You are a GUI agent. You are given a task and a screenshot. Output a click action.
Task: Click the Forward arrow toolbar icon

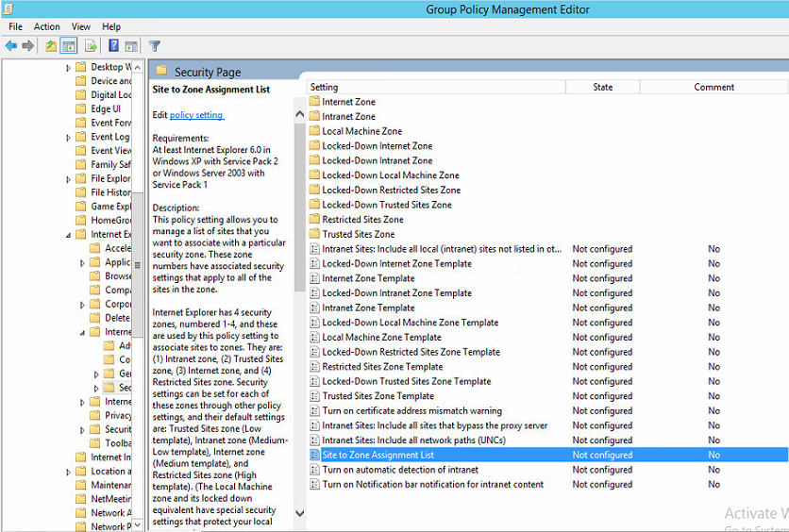(28, 46)
